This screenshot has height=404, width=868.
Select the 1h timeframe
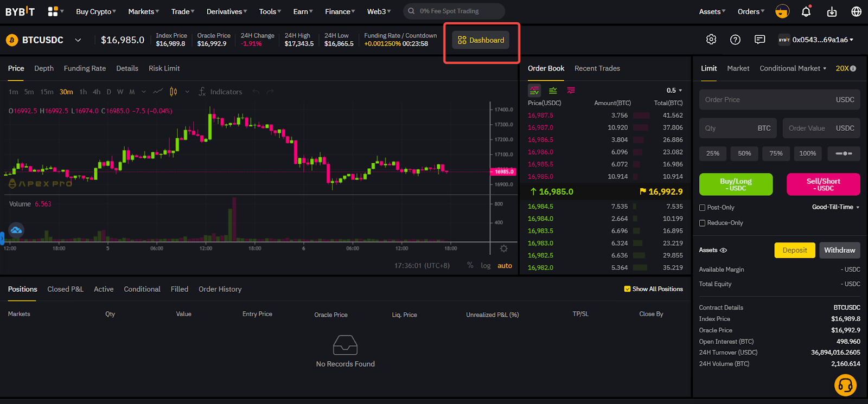pyautogui.click(x=83, y=92)
